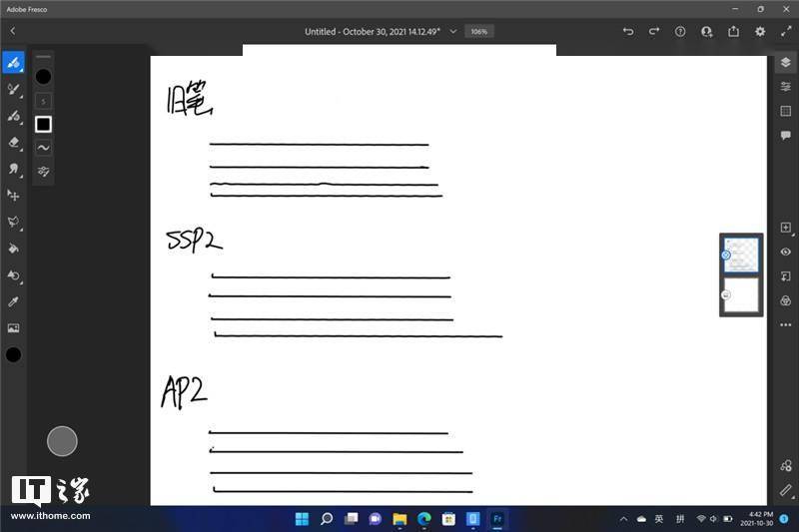Image resolution: width=799 pixels, height=532 pixels.
Task: Click the layer mask content icon
Action: pyautogui.click(x=785, y=275)
